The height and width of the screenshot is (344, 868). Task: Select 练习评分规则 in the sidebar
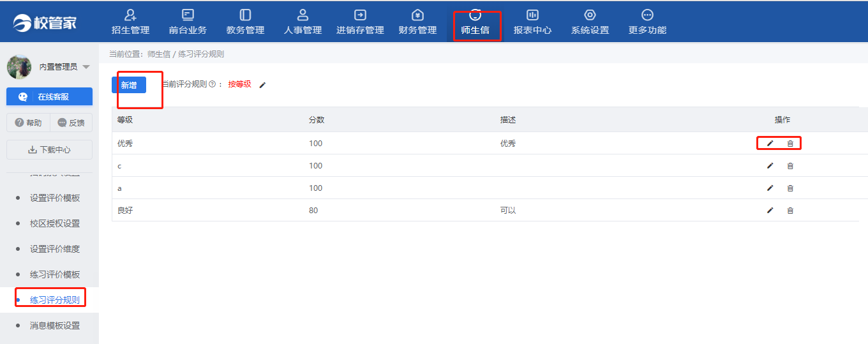(x=55, y=300)
